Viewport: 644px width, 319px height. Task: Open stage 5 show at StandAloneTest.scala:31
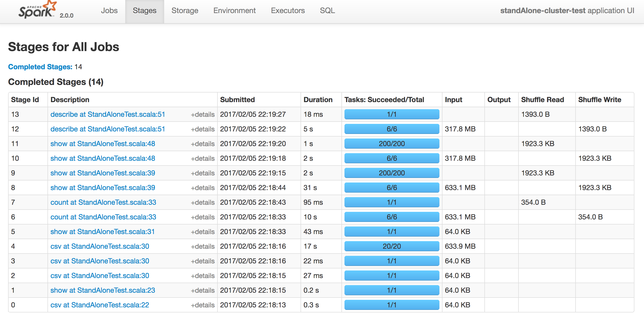[103, 232]
